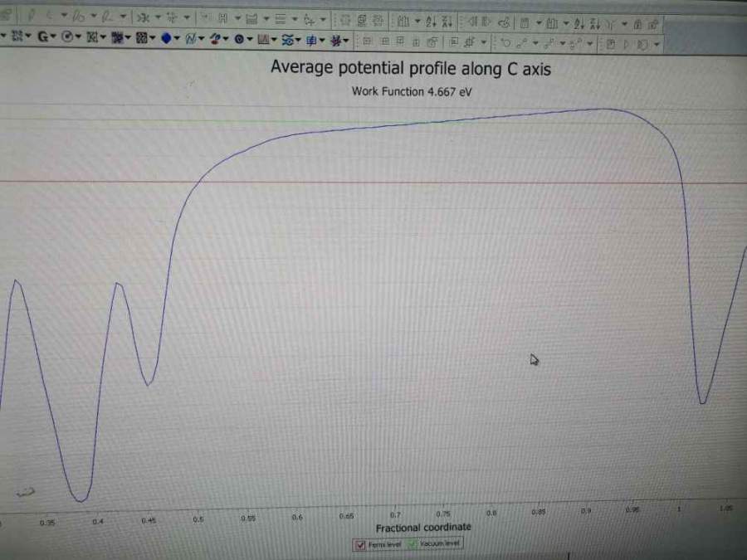Expand the dropdown arrow next to G icon
The height and width of the screenshot is (560, 747).
(x=53, y=37)
